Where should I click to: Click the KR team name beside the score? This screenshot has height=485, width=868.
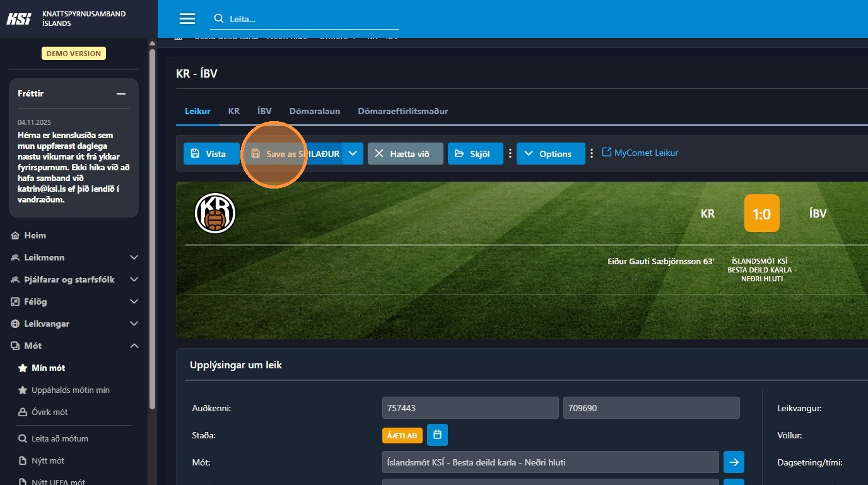pos(708,214)
